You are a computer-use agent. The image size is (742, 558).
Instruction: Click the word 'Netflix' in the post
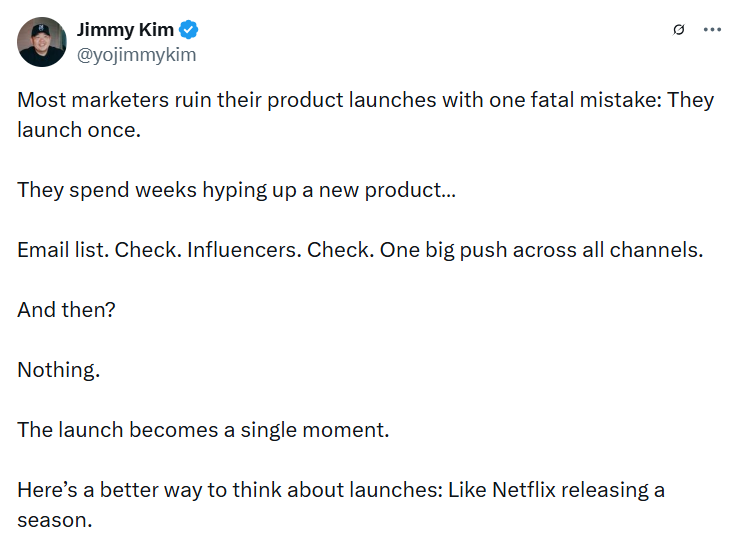(x=538, y=491)
